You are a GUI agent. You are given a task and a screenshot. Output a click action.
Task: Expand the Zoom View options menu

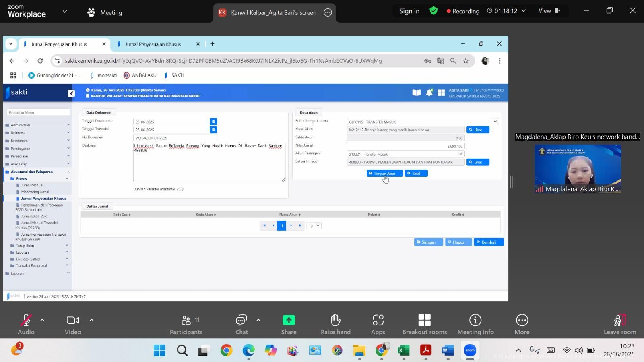[549, 11]
